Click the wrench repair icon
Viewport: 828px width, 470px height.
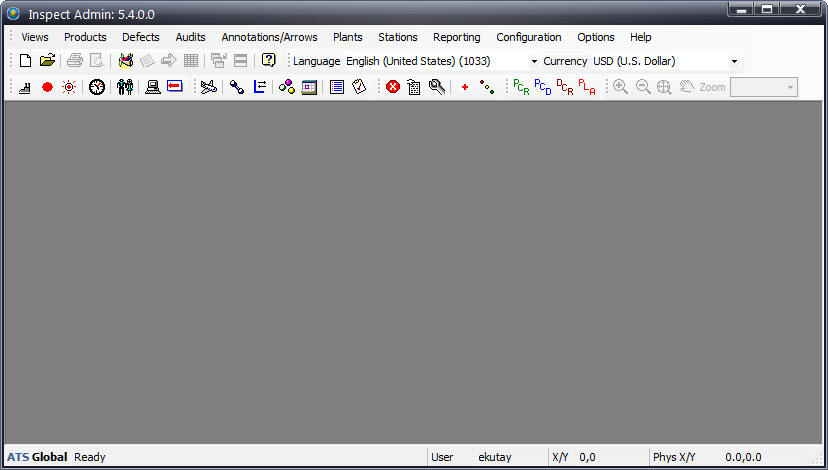tap(437, 87)
